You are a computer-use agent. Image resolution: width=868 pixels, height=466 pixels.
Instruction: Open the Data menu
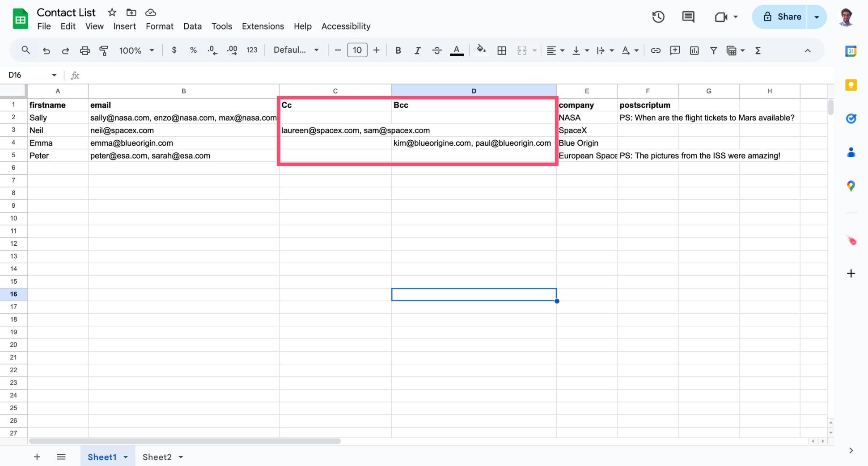tap(192, 26)
